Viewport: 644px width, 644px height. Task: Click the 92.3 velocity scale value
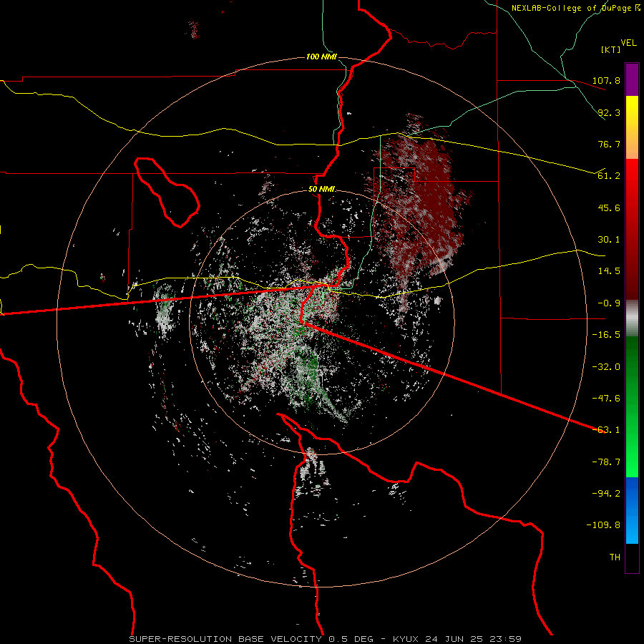pos(609,112)
